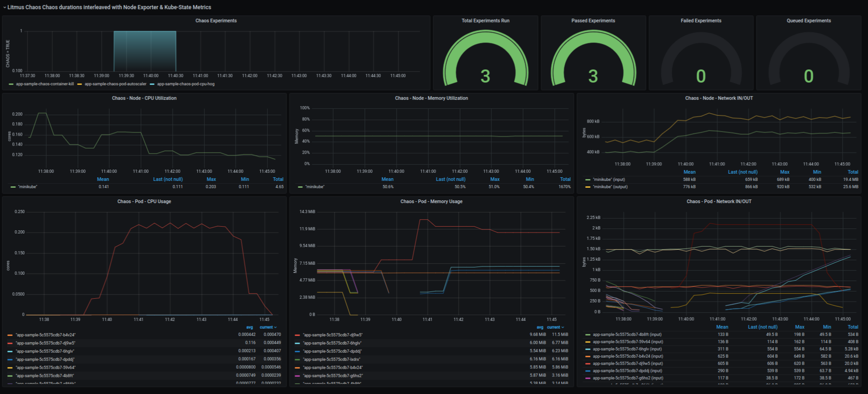This screenshot has width=868, height=394.
Task: Open Chaos - Pod - Memory Usage title menu
Action: [431, 202]
